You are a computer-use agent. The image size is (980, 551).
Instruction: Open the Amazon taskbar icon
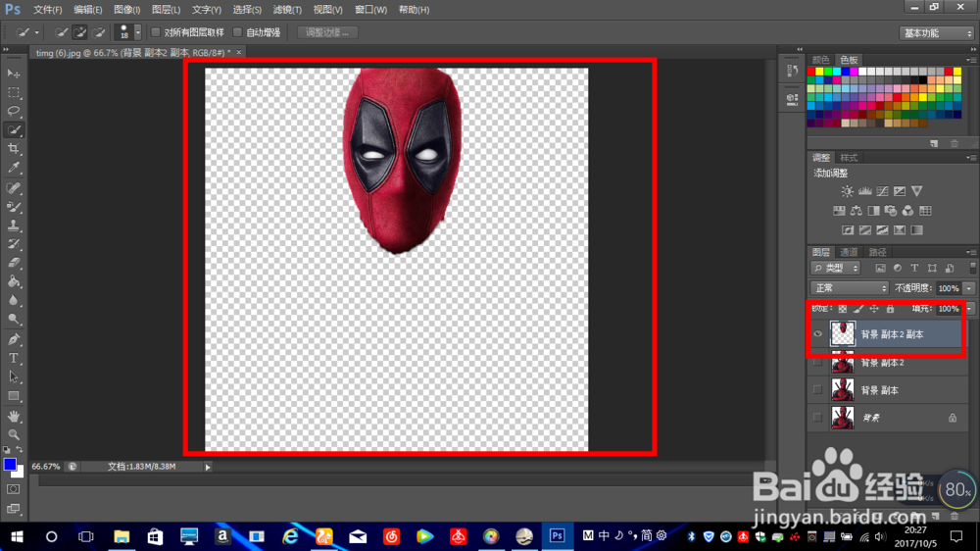(222, 536)
